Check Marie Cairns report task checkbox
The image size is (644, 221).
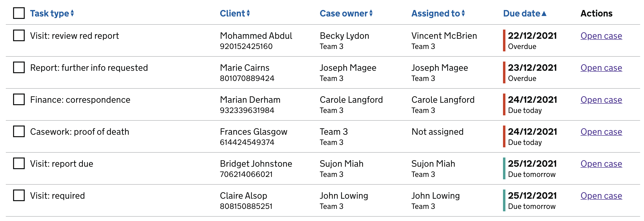18,68
